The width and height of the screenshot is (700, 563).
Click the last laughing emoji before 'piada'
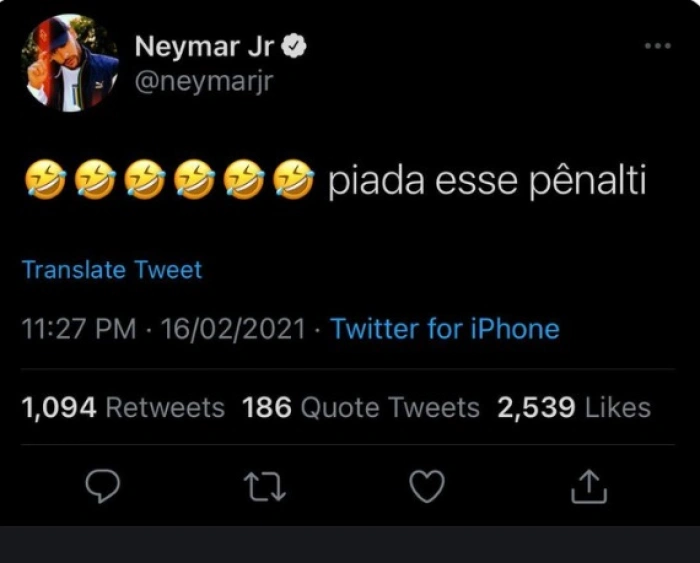click(293, 182)
